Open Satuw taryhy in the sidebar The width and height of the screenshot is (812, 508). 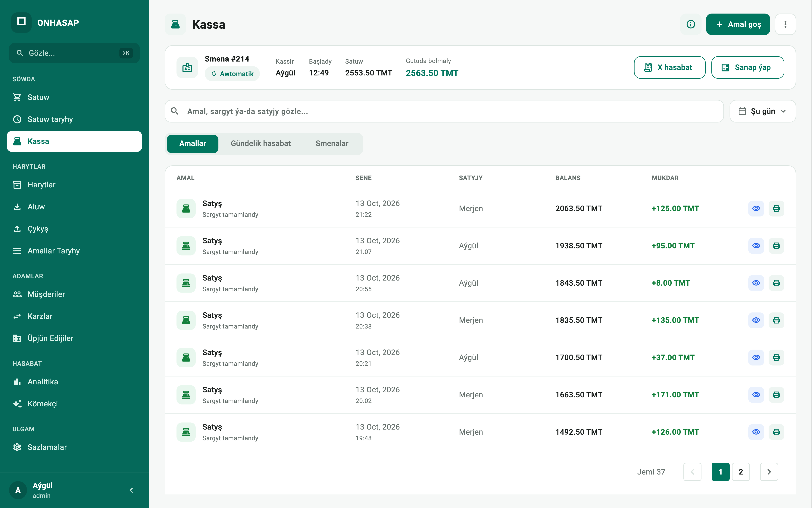[74, 119]
